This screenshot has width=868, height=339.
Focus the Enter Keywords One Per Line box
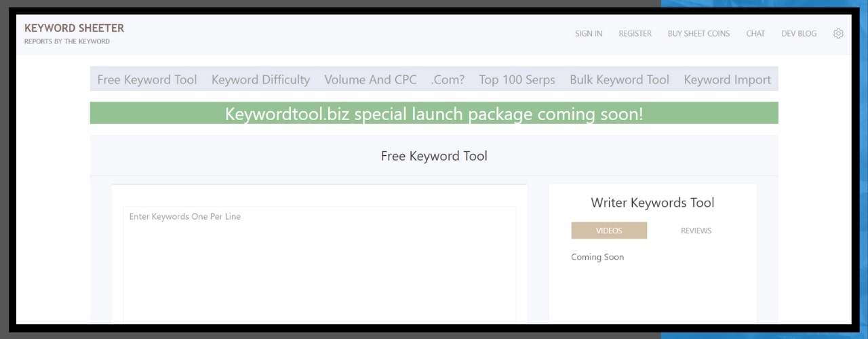click(x=319, y=264)
